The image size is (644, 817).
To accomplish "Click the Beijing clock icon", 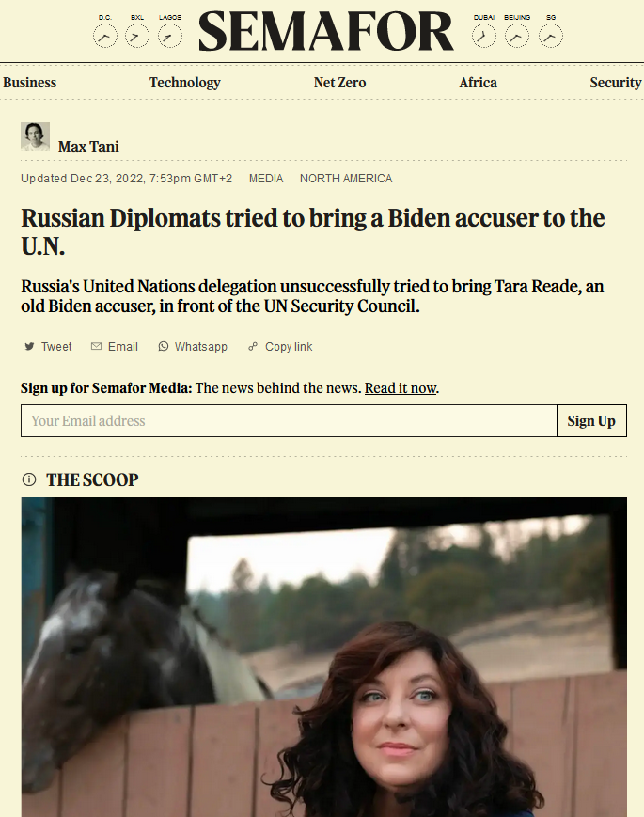I will click(x=517, y=37).
